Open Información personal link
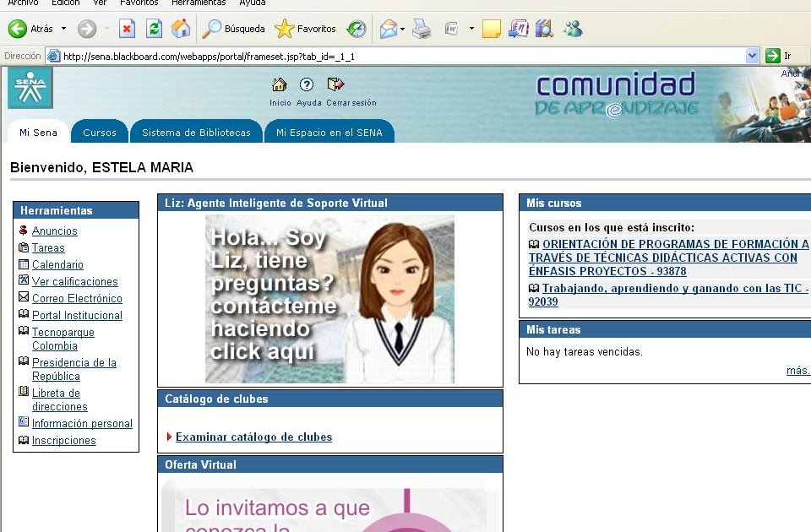This screenshot has width=811, height=532. (x=82, y=423)
